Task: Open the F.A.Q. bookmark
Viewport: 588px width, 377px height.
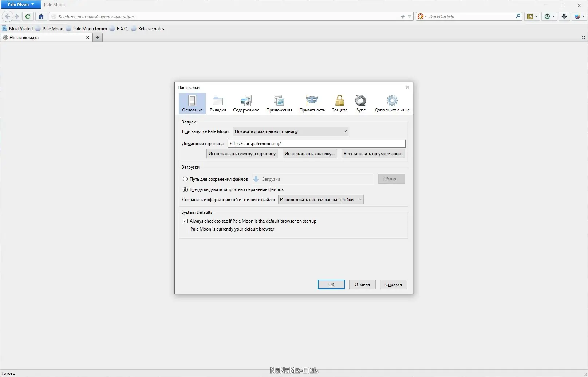Action: pyautogui.click(x=119, y=29)
